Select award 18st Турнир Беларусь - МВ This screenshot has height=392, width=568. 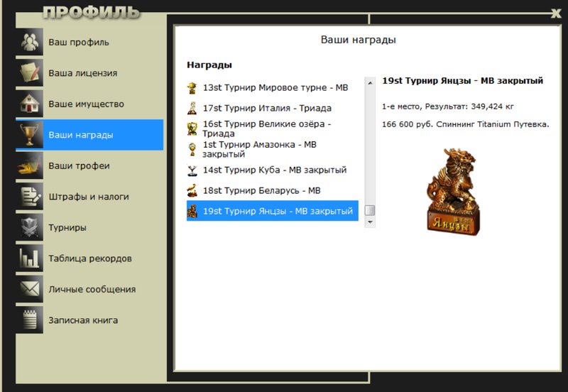[x=273, y=190]
